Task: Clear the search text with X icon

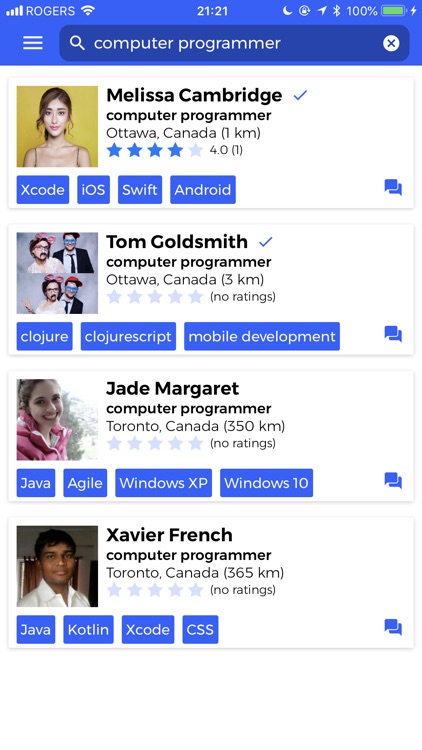Action: tap(391, 44)
